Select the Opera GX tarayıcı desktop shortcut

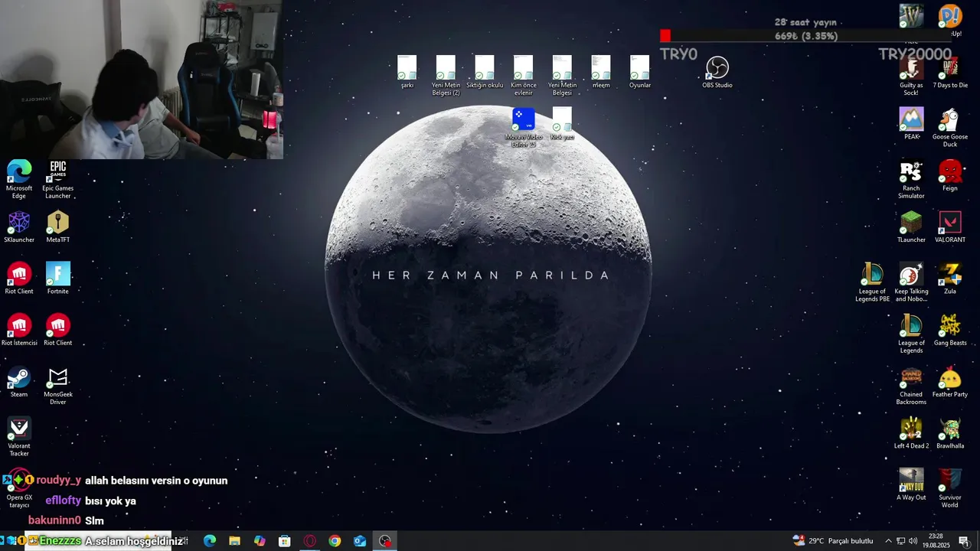[19, 489]
